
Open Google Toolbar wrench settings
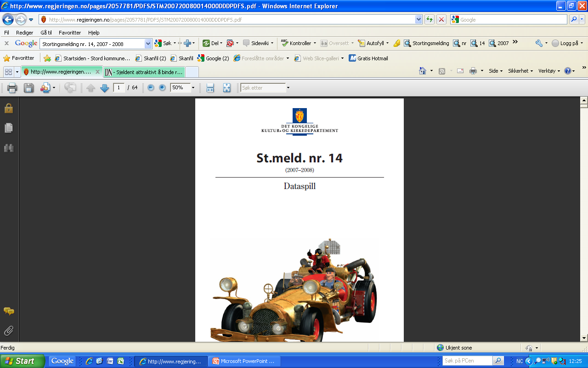click(539, 43)
